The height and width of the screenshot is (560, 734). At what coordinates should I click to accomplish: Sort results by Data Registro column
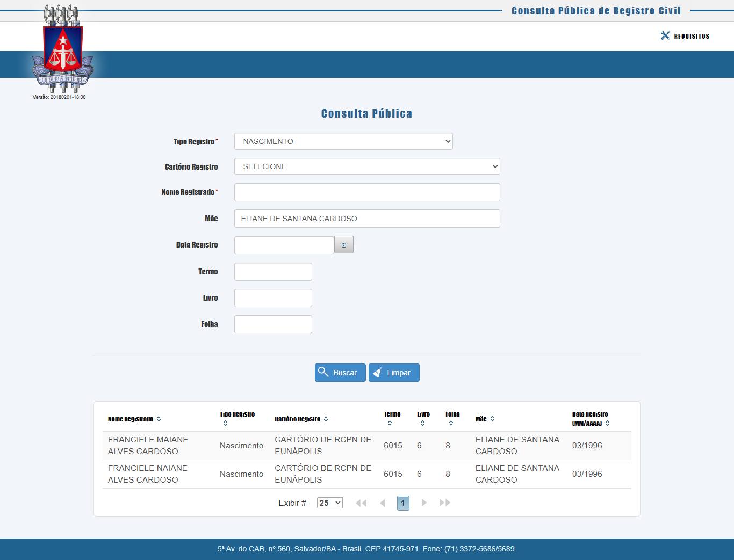point(607,424)
